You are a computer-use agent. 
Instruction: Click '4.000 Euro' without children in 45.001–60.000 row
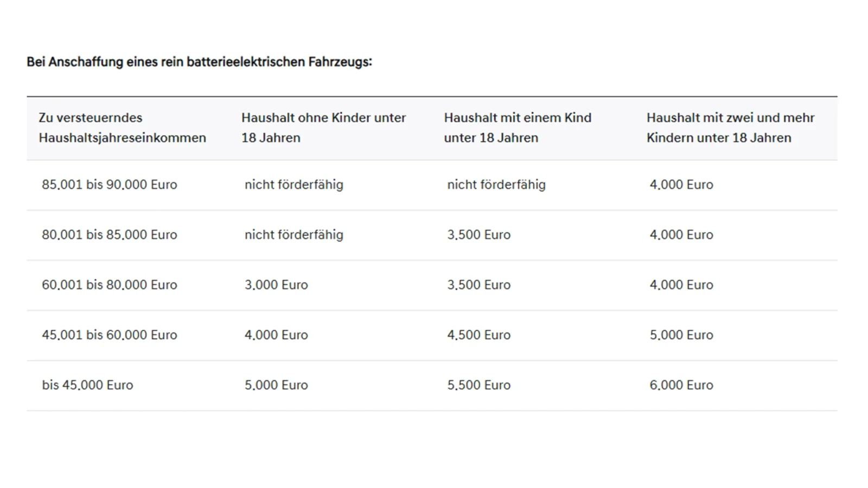276,335
